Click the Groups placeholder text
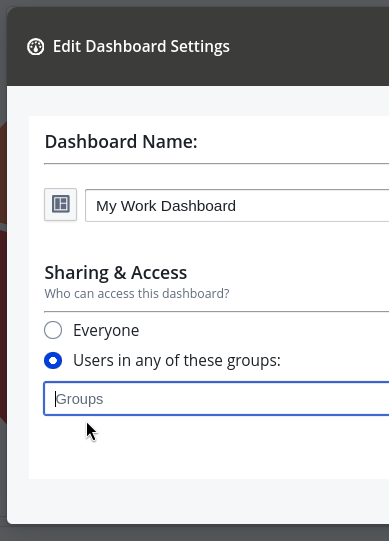 pyautogui.click(x=79, y=399)
